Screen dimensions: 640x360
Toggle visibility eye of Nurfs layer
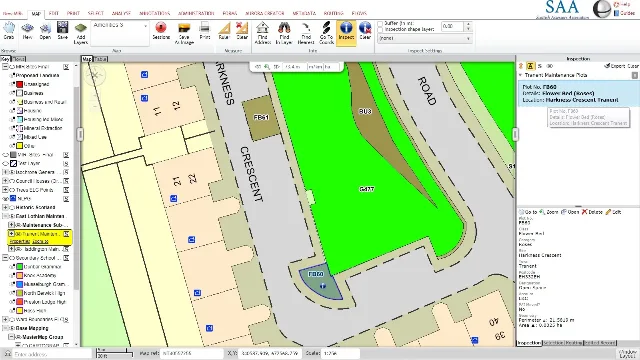point(6,198)
